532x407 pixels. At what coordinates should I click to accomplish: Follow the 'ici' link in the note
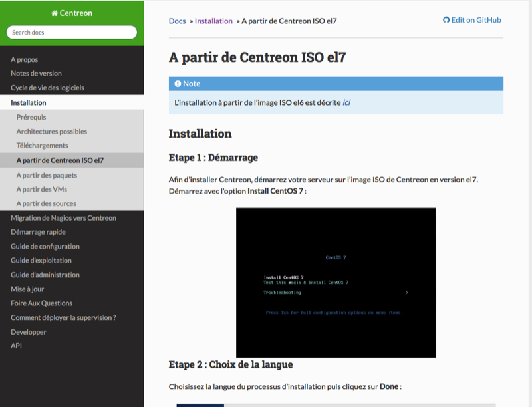tap(346, 103)
